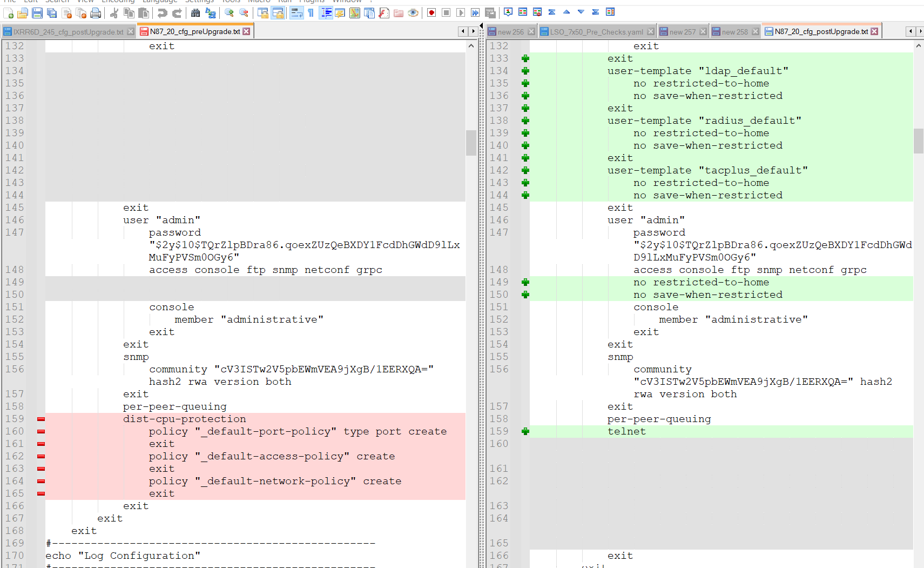Screen dimensions: 924x568
Task: Close the new 257 tab
Action: (703, 32)
